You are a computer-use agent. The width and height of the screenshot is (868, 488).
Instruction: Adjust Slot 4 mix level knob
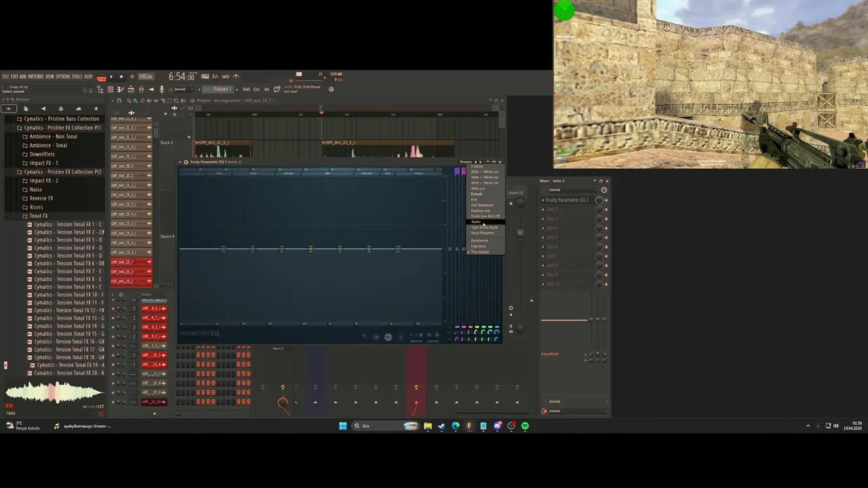coord(599,228)
